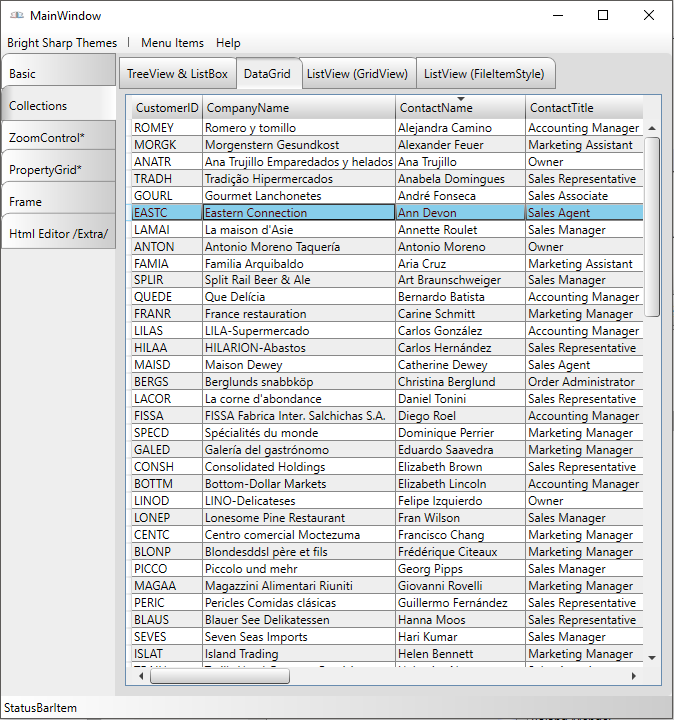This screenshot has width=674, height=720.
Task: Click the MainWindow app icon in title bar
Action: coord(16,16)
